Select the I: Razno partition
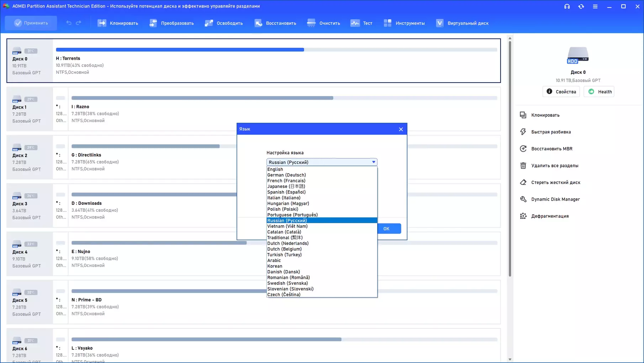This screenshot has width=644, height=363. click(284, 109)
